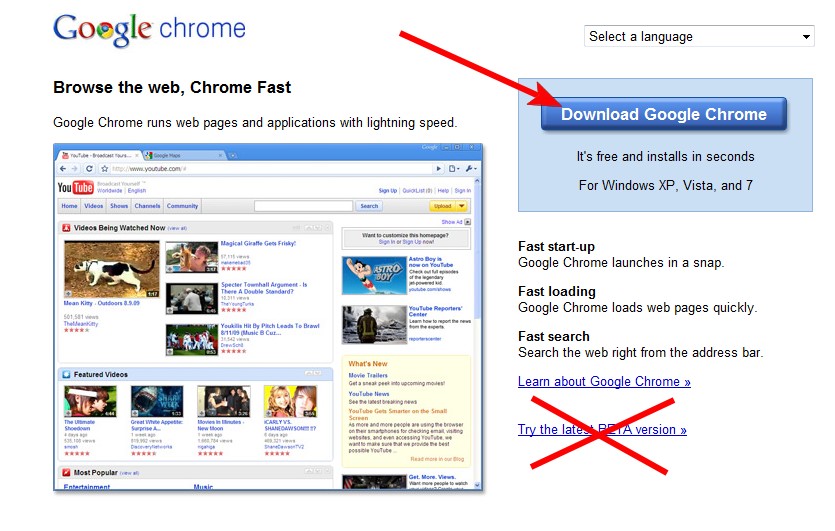Select the Google Maps tab in the pictured browser
The height and width of the screenshot is (531, 835).
point(184,156)
